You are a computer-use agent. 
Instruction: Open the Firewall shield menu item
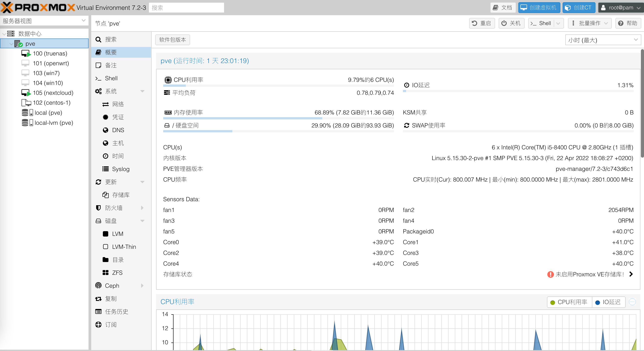[114, 208]
